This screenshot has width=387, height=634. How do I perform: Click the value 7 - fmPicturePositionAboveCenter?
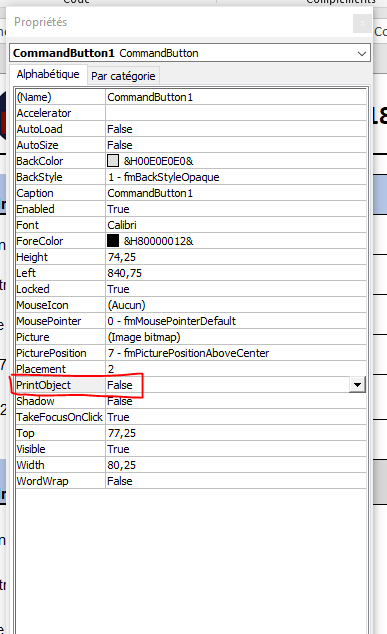(188, 353)
